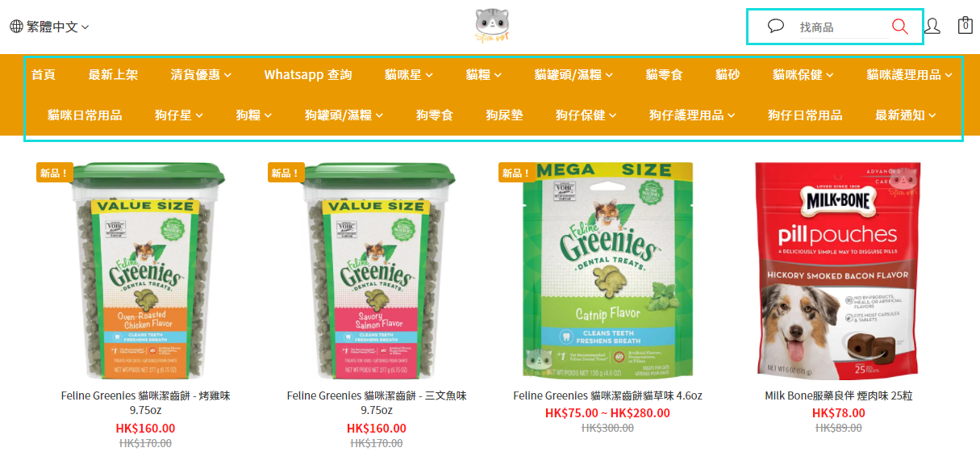This screenshot has height=452, width=980.
Task: Go to 首頁 in the navigation
Action: pyautogui.click(x=44, y=75)
